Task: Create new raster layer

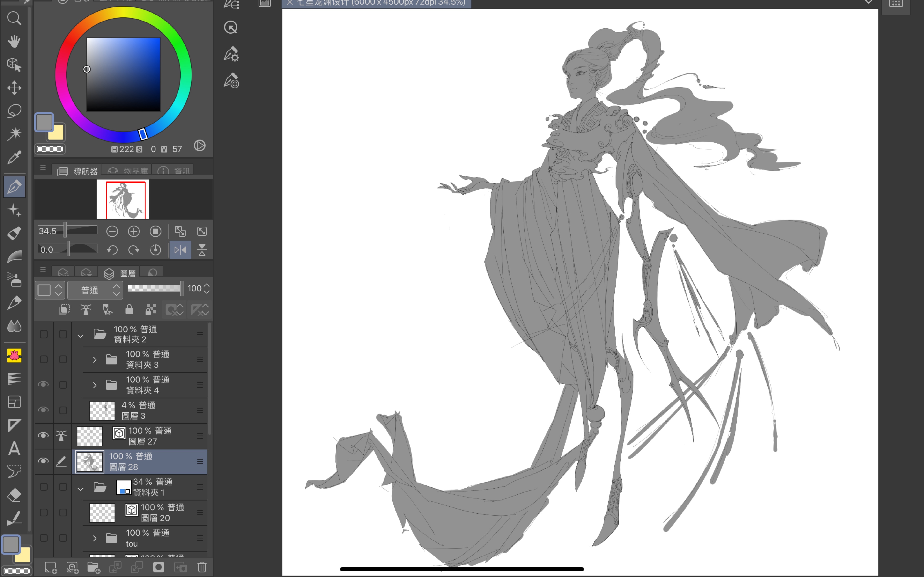Action: [51, 567]
